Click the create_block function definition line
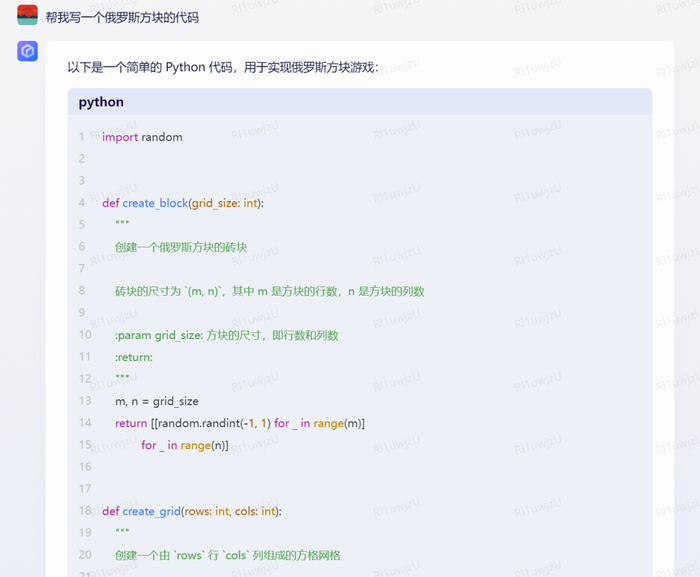This screenshot has width=700, height=577. point(183,203)
